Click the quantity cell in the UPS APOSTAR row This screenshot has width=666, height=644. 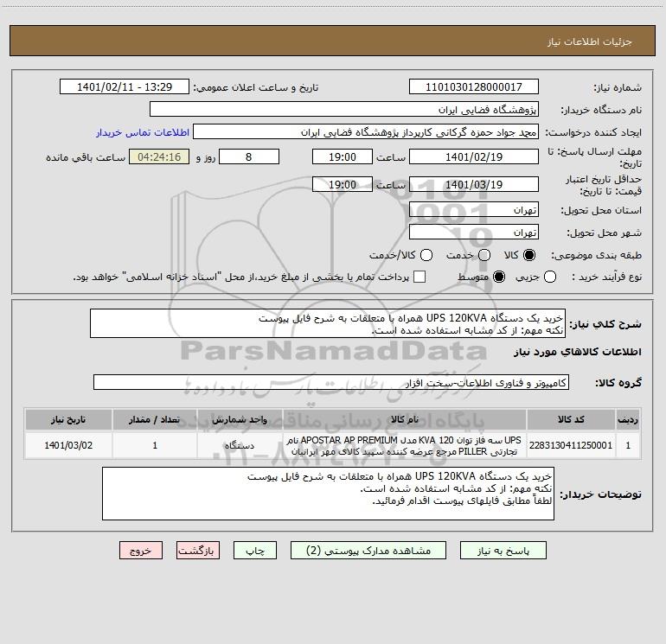(x=155, y=445)
